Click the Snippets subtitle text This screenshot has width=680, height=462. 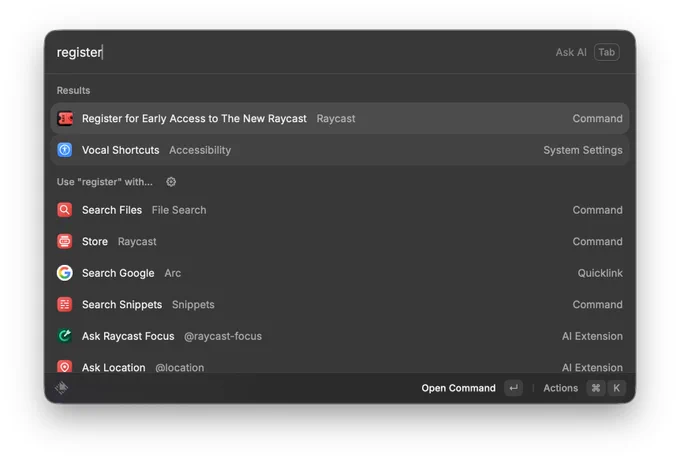[x=193, y=305]
